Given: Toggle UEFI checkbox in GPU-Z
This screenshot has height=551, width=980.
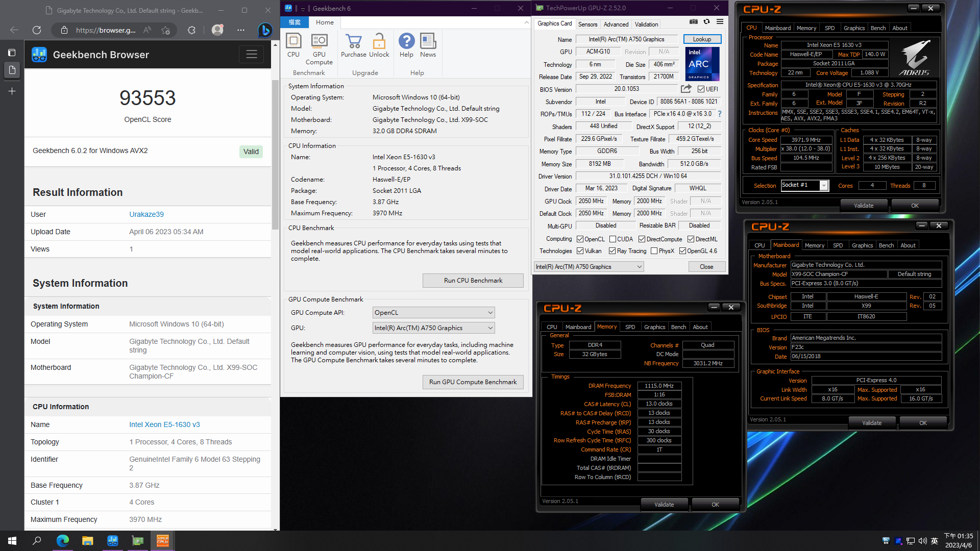Looking at the screenshot, I should pyautogui.click(x=701, y=89).
